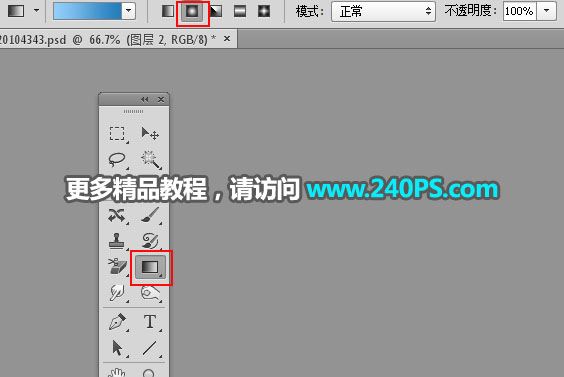Select the Path Selection tool
Screen dimensions: 564x377
[117, 348]
